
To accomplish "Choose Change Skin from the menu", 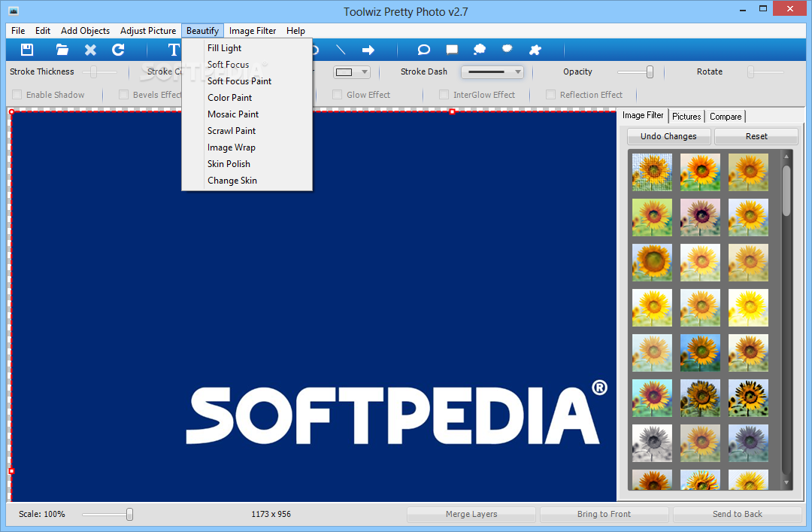I will click(x=247, y=181).
